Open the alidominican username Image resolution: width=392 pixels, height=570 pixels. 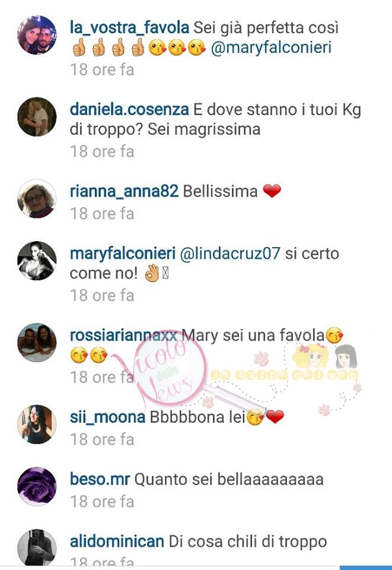pos(117,541)
